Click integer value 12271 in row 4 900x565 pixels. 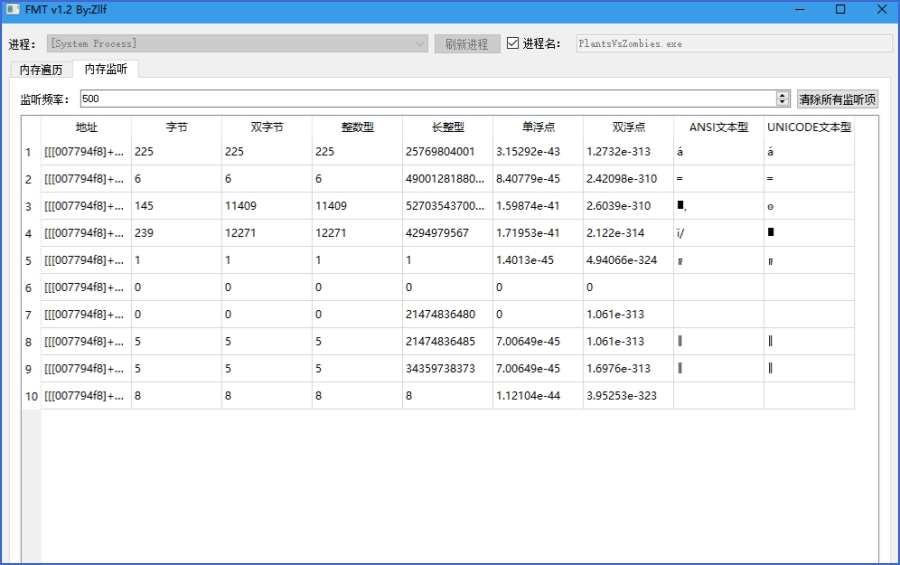coord(358,233)
